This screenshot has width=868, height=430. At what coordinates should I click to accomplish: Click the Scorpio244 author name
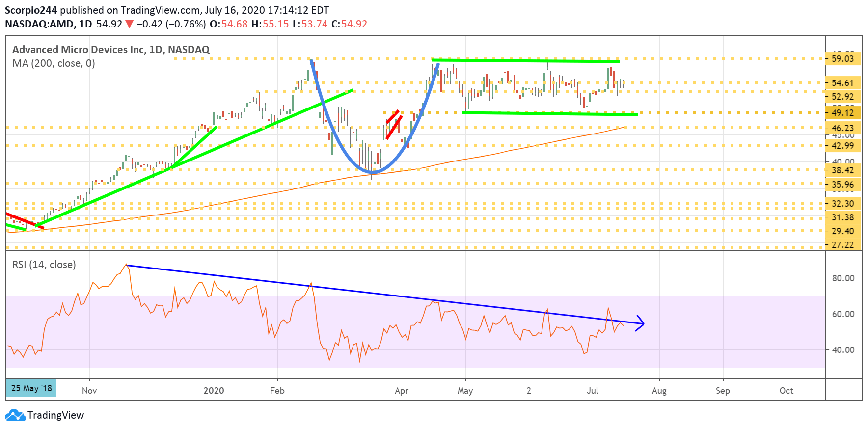point(31,10)
